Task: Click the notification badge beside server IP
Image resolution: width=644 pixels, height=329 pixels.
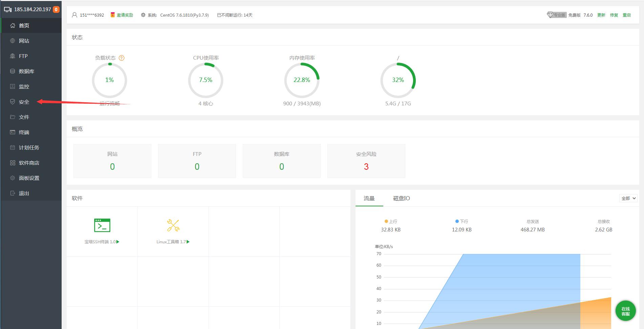Action: 56,9
